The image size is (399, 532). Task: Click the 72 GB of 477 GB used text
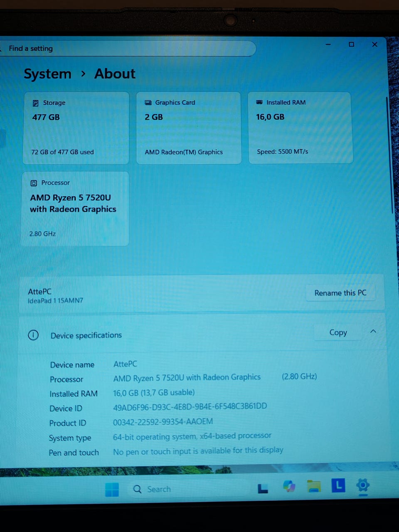(62, 152)
